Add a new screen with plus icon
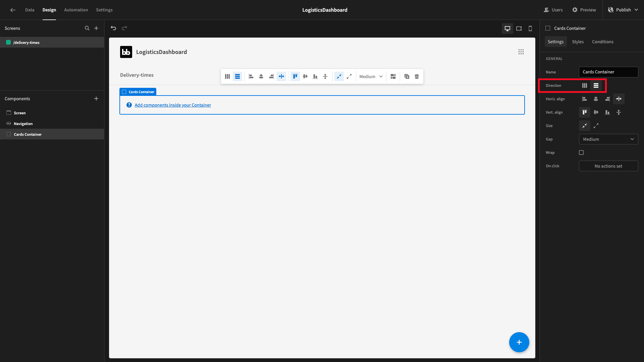This screenshot has height=362, width=644. tap(96, 28)
